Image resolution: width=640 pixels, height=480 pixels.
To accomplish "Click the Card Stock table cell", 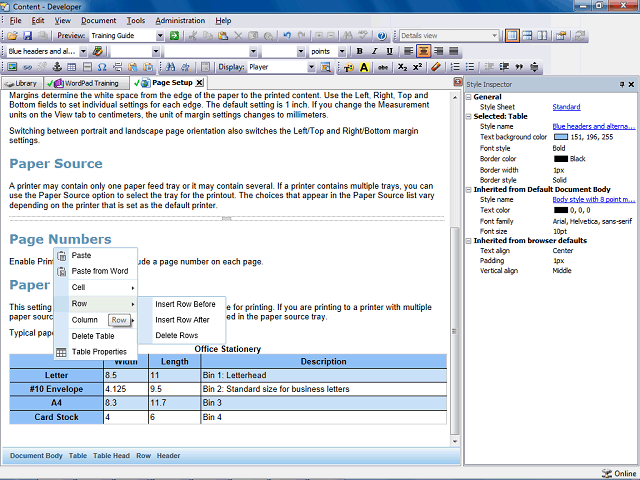I will coord(56,417).
